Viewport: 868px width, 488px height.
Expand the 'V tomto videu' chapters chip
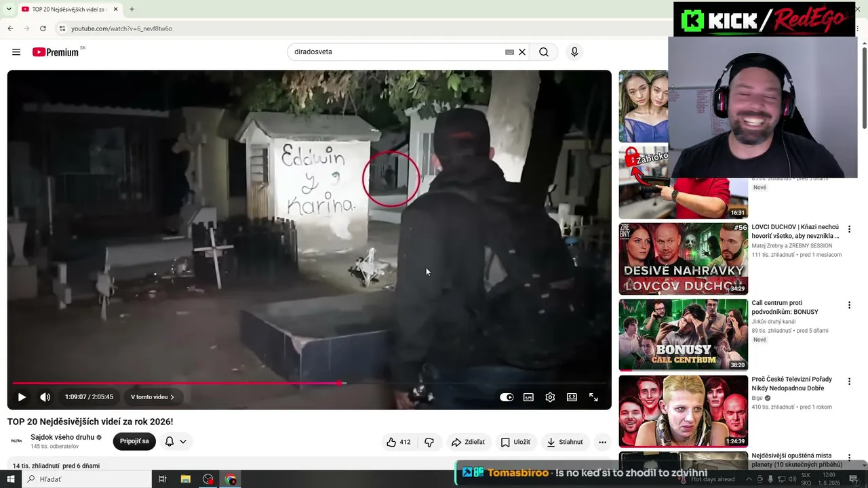tap(153, 397)
